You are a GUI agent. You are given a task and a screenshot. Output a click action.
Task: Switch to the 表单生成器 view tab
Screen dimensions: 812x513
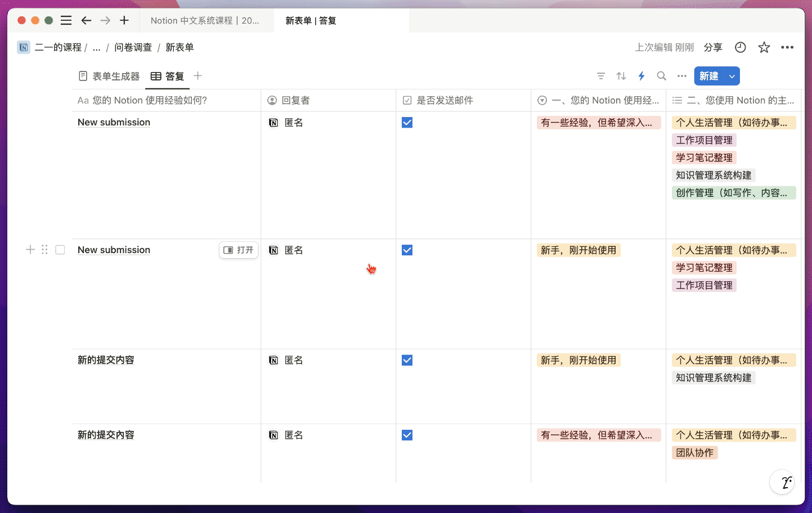tap(109, 76)
